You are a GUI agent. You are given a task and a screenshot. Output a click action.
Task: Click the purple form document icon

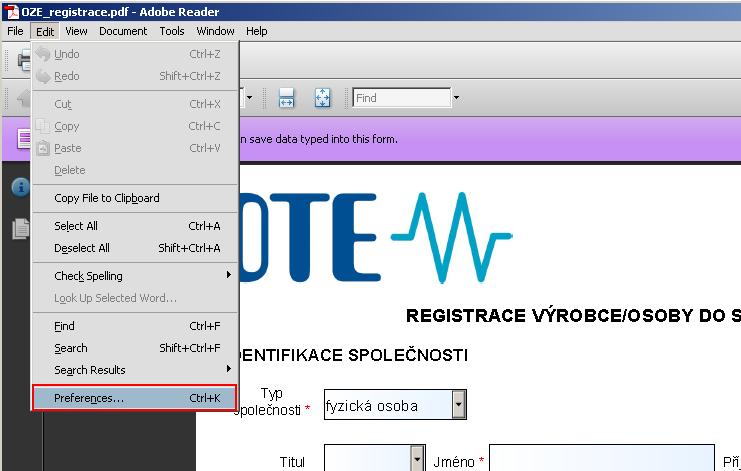[24, 138]
